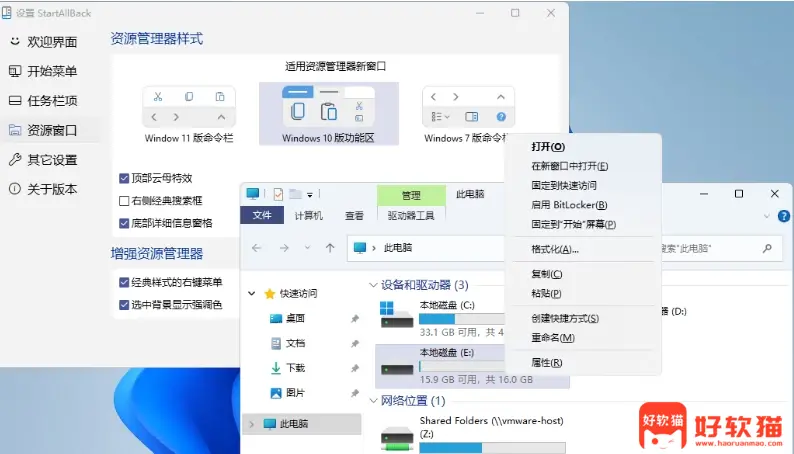Click the 此电脑 address bar field
Image resolution: width=794 pixels, height=454 pixels.
(425, 248)
